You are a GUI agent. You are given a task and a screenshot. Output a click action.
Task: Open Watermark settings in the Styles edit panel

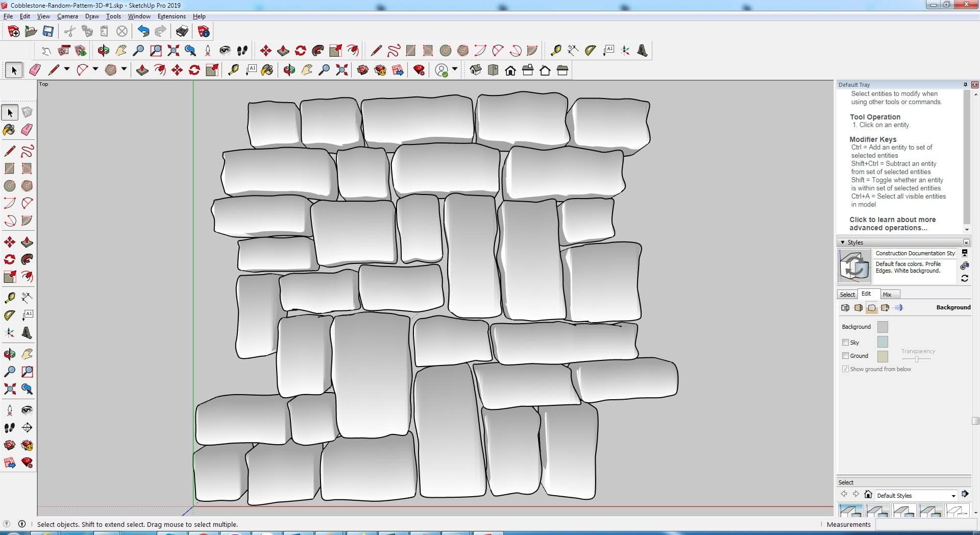click(x=885, y=308)
